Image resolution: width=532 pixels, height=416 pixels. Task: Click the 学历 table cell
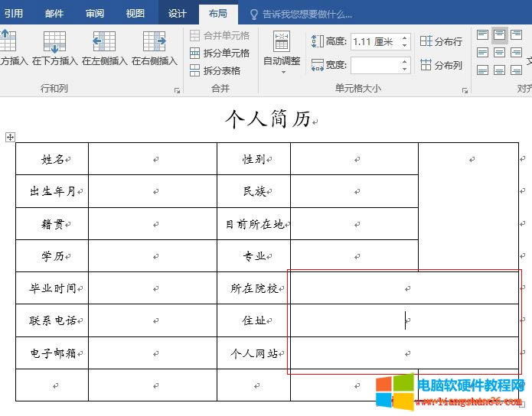[52, 256]
